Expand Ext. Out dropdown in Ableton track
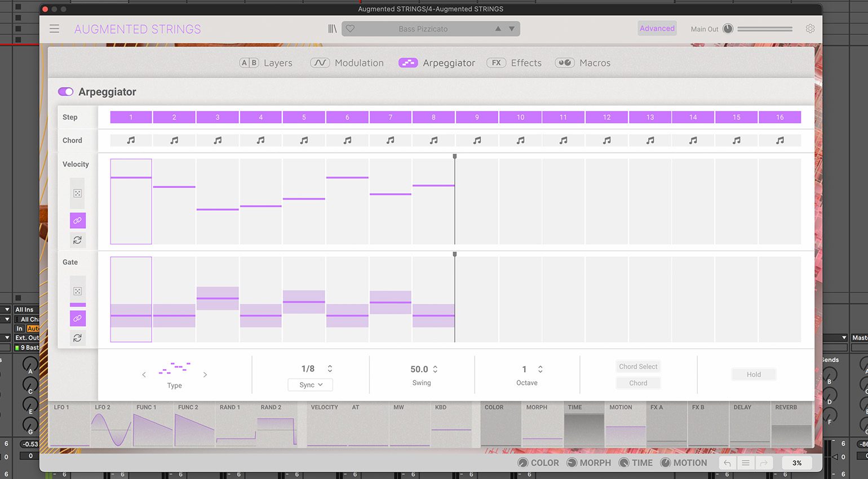The height and width of the screenshot is (479, 868). (7, 338)
